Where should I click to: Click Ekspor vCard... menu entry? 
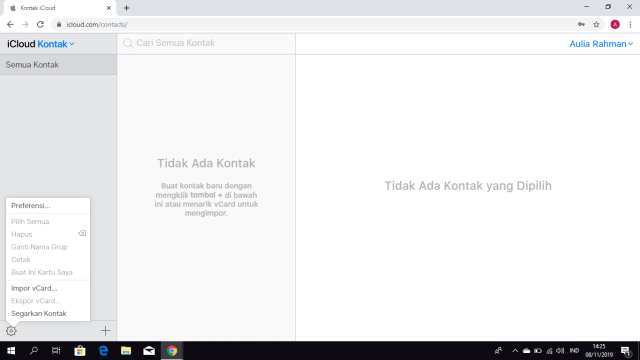point(48,301)
